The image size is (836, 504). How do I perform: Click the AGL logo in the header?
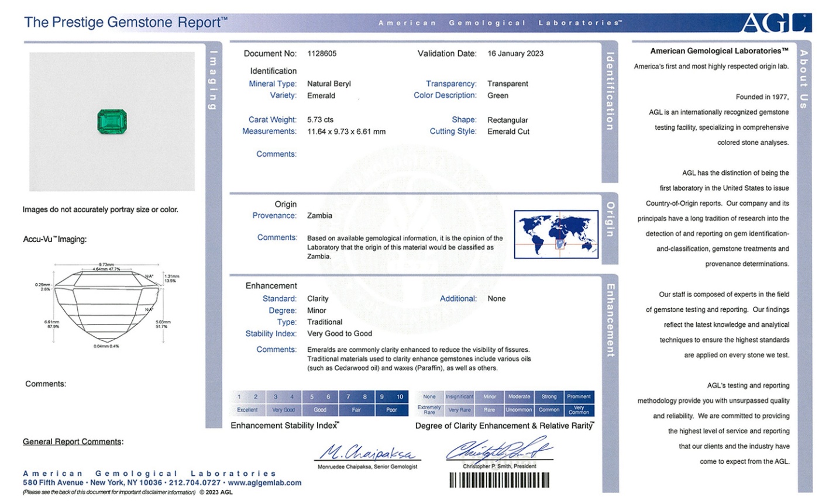point(775,23)
